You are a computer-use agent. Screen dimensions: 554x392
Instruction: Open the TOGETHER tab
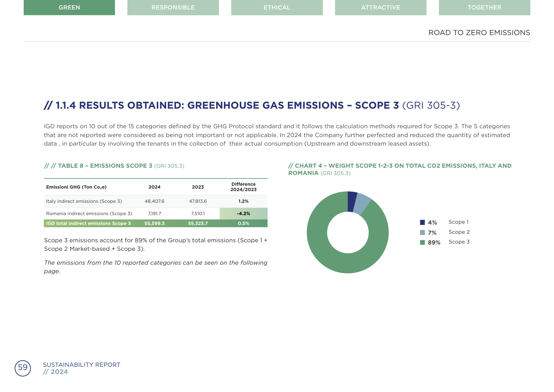485,8
